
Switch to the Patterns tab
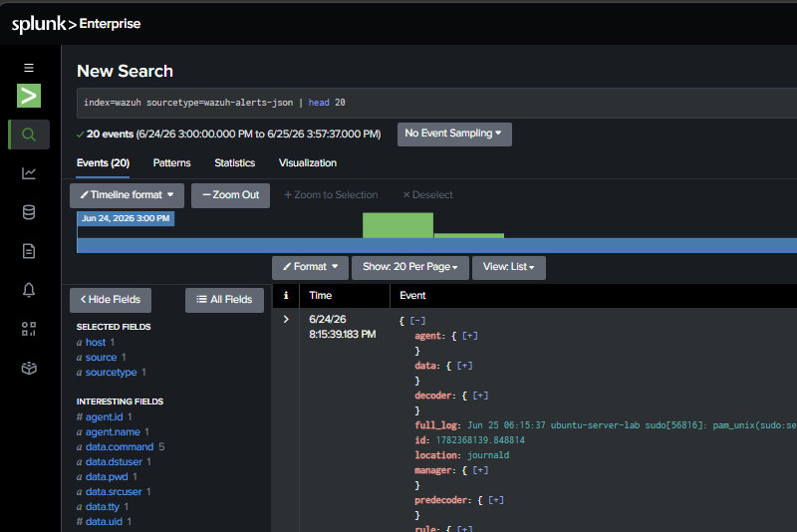(x=171, y=163)
